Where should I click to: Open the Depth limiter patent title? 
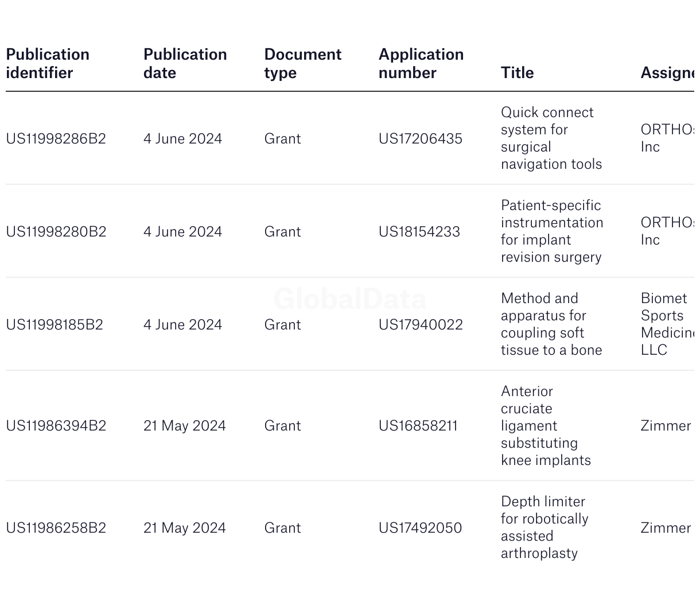pos(545,528)
